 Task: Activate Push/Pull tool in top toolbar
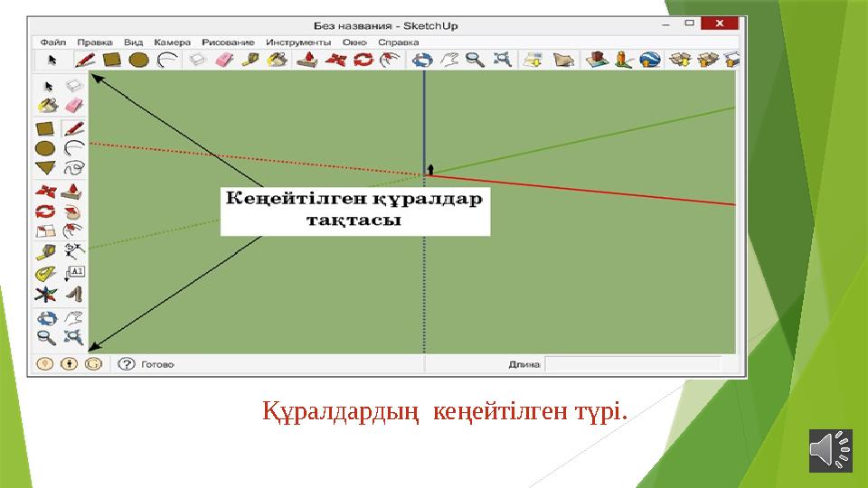(x=307, y=60)
